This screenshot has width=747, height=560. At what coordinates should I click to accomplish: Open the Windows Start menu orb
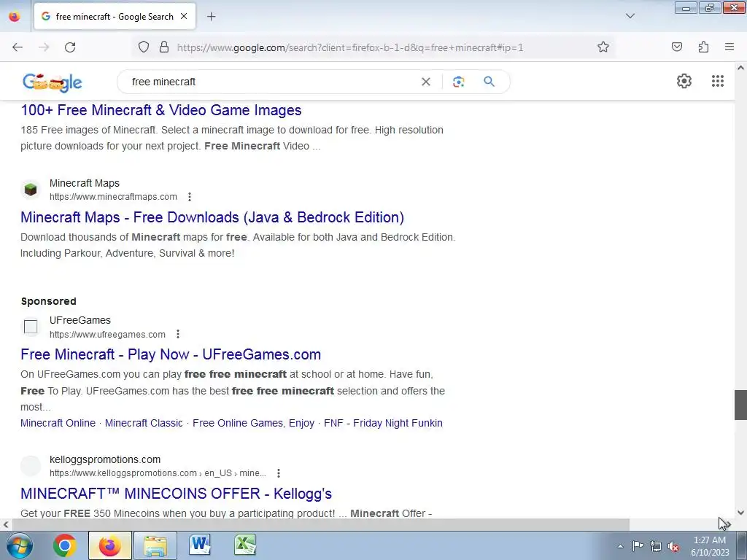[x=18, y=545]
